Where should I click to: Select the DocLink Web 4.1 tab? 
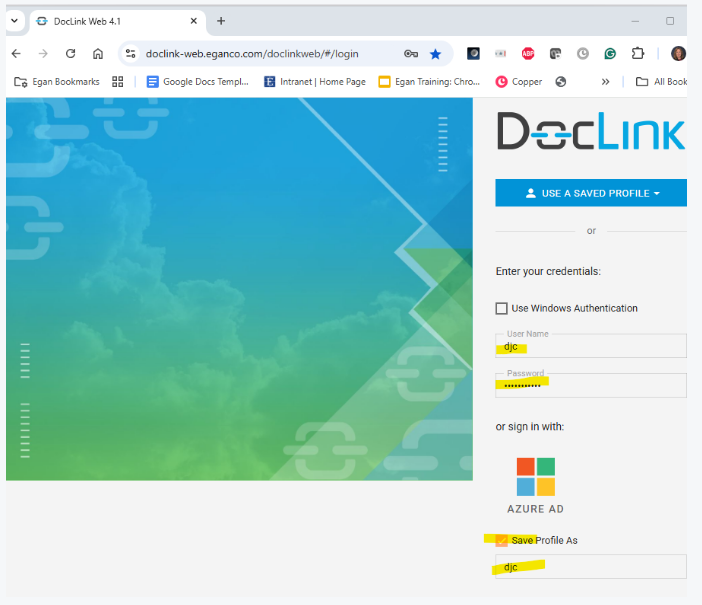click(118, 21)
